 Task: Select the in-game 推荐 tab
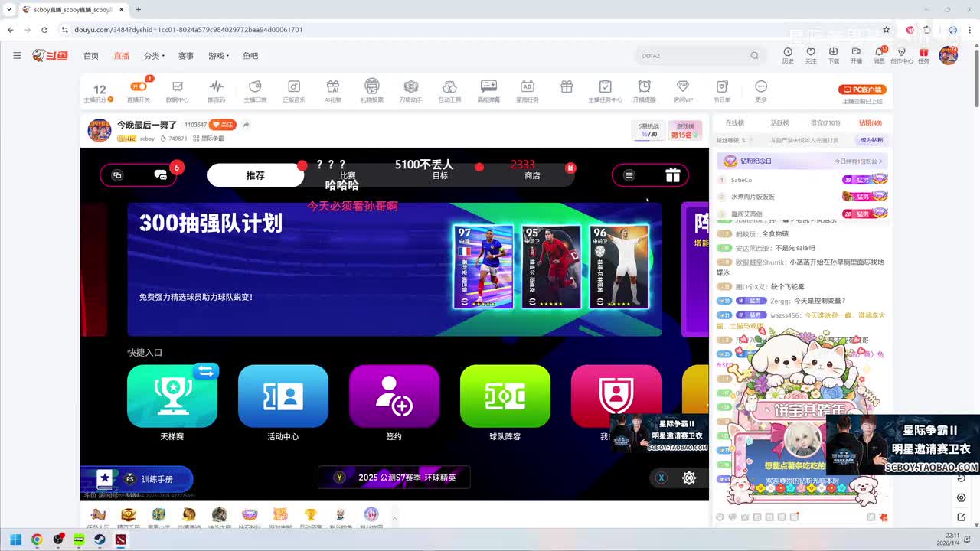click(x=256, y=175)
